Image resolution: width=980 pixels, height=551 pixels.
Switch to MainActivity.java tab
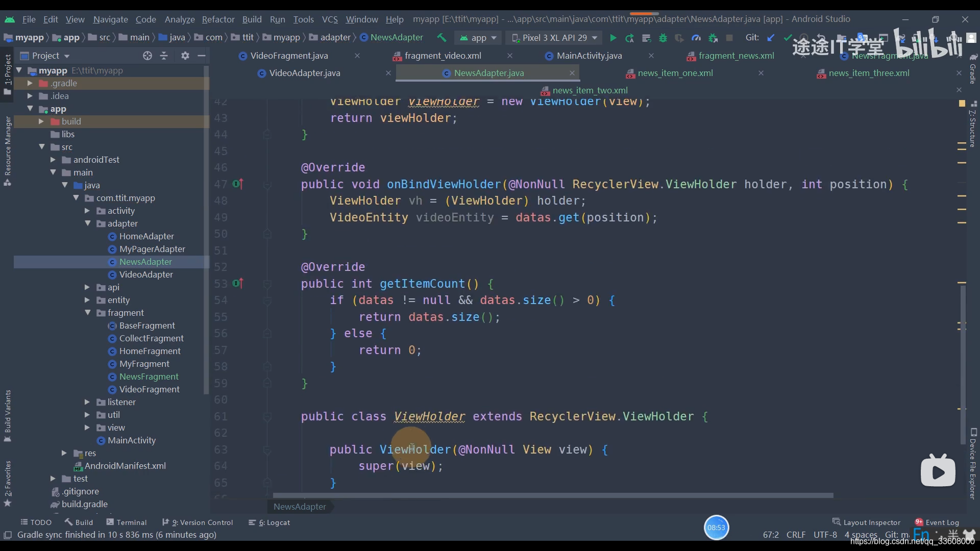[x=589, y=56]
